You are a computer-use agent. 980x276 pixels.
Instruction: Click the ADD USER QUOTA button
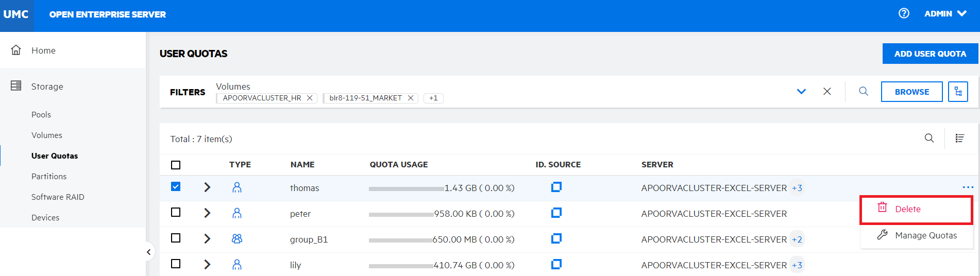click(x=930, y=54)
